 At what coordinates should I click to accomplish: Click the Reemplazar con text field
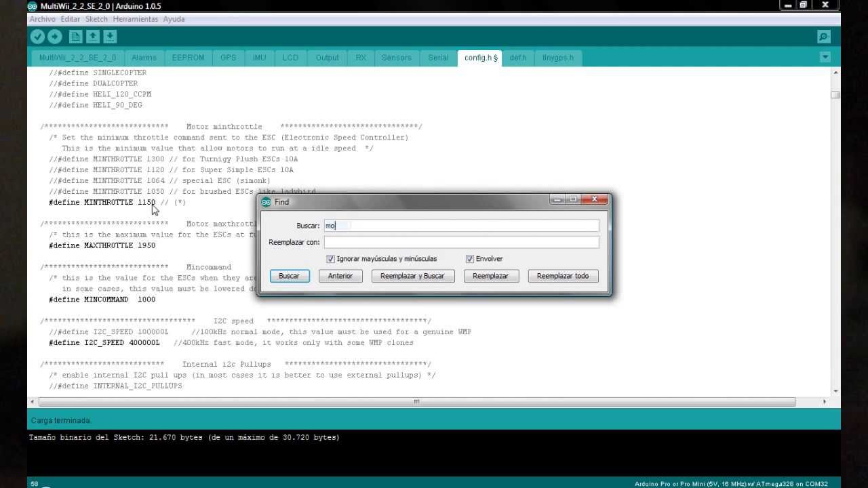click(x=461, y=242)
